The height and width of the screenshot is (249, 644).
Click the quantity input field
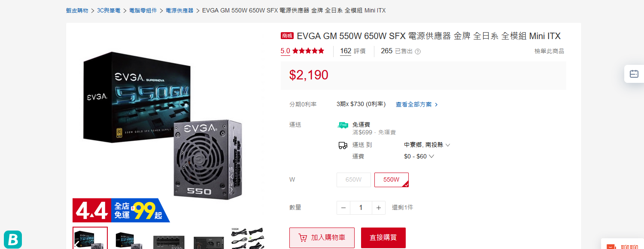click(x=361, y=208)
